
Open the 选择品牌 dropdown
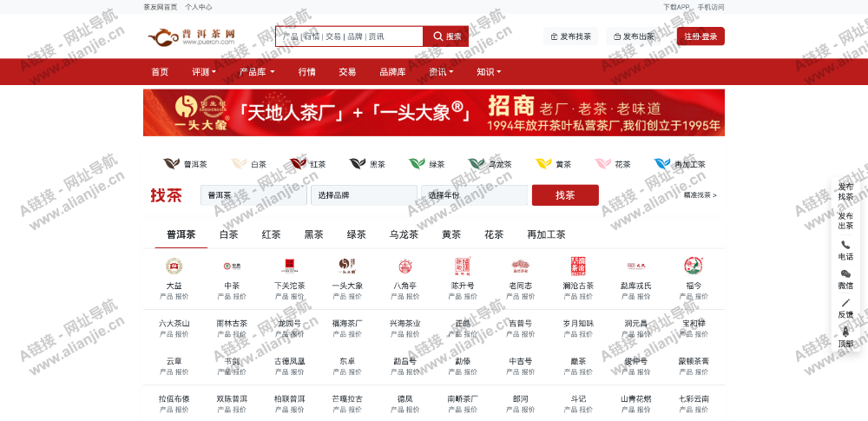364,195
